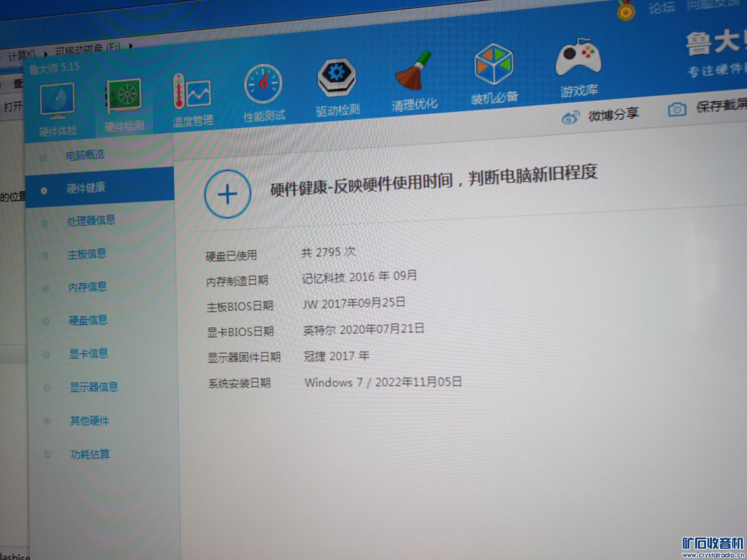
Task: Open 其他硬件 sidebar entry
Action: (89, 420)
